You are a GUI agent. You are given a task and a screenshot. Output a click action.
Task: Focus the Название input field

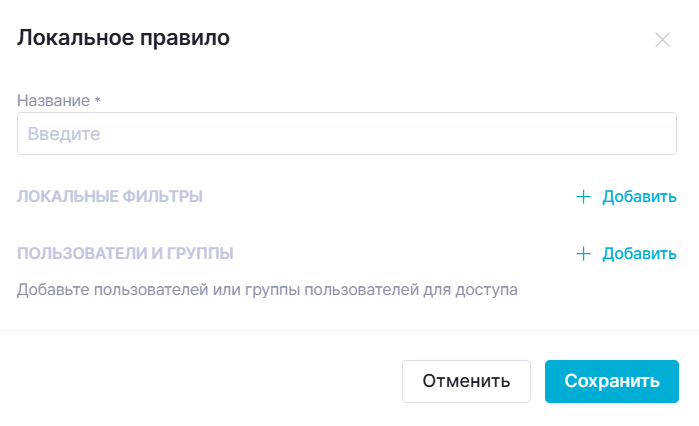[347, 133]
